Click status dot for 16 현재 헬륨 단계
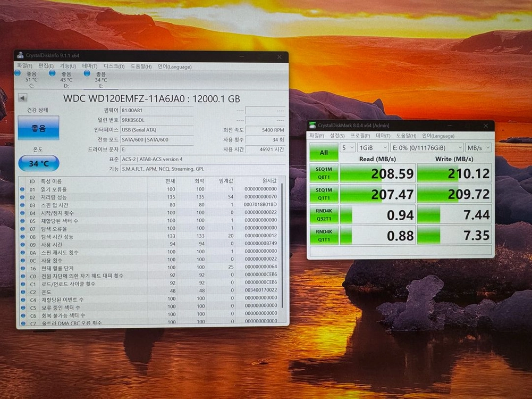532x399 pixels. click(23, 268)
